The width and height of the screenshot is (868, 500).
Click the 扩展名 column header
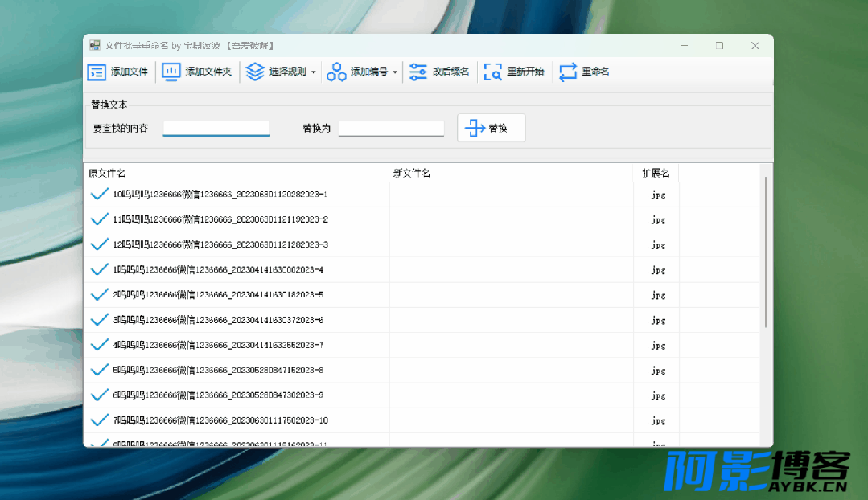[656, 173]
